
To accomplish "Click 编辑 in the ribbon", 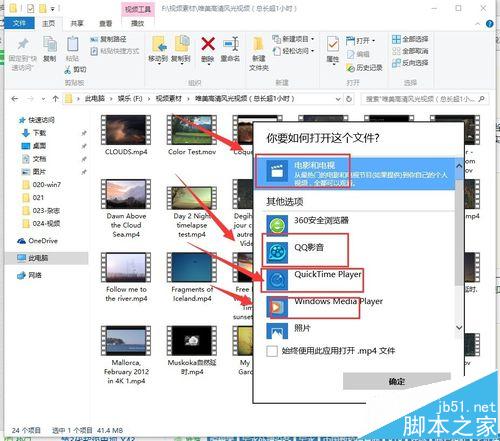I will [x=358, y=54].
